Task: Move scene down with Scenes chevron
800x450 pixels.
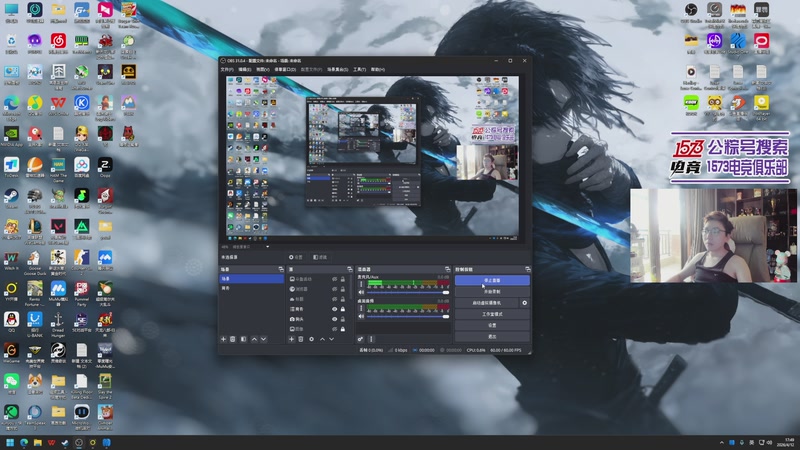Action: pyautogui.click(x=263, y=339)
